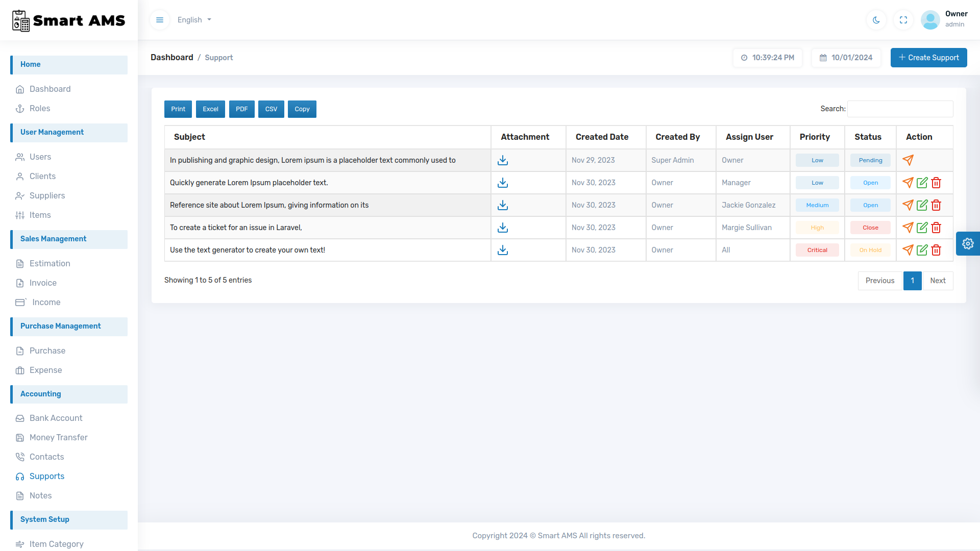Toggle fullscreen mode icon
Screen dimensions: 980x551
point(903,20)
